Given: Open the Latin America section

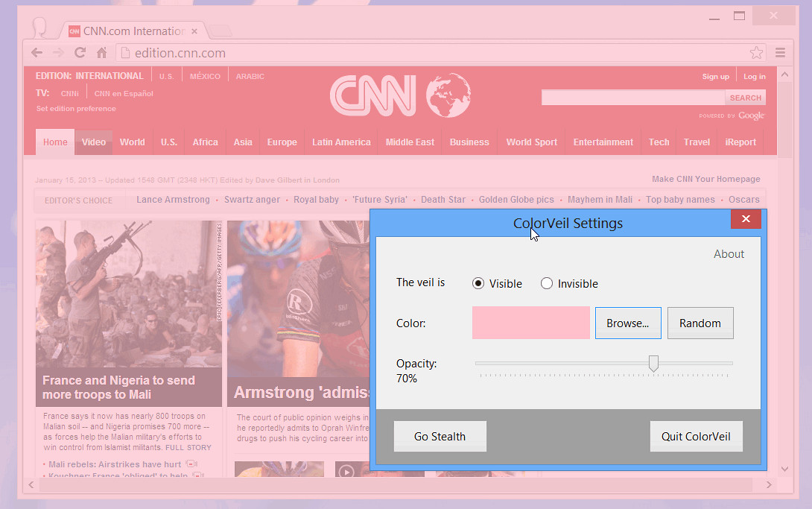Looking at the screenshot, I should coord(341,142).
